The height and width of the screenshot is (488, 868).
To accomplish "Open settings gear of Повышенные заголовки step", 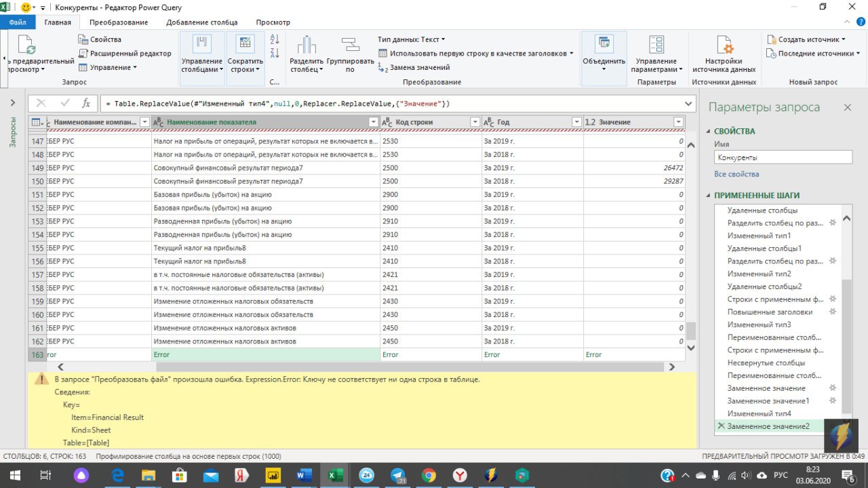I will [x=833, y=312].
